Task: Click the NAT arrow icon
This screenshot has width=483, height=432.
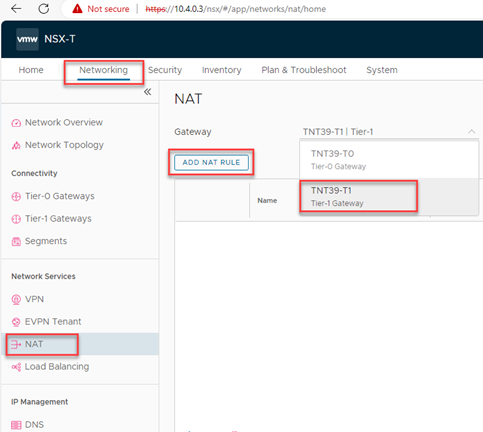Action: [16, 344]
